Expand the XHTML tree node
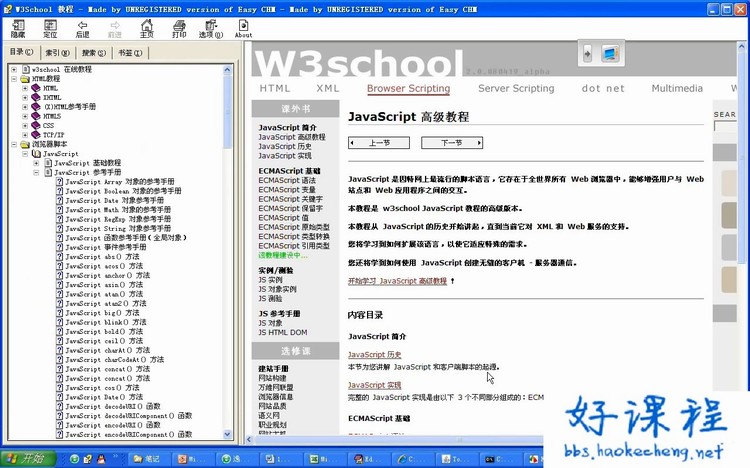The width and height of the screenshot is (750, 468). click(25, 97)
